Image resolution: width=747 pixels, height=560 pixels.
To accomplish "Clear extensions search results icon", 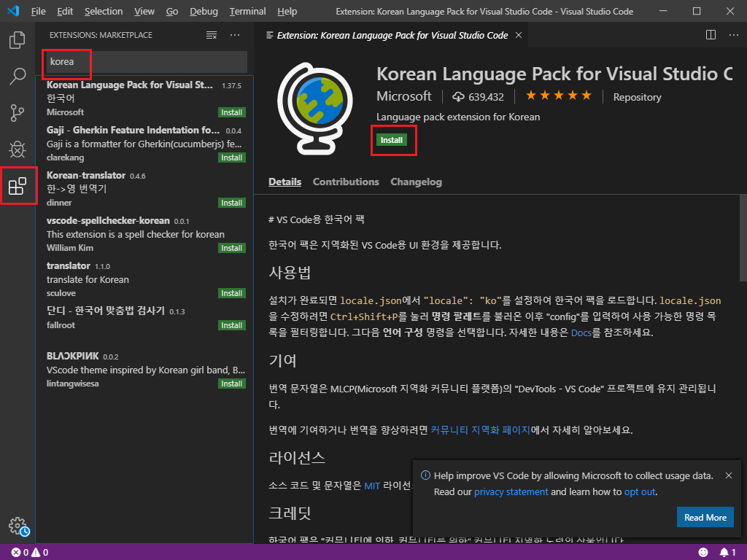I will coord(212,35).
